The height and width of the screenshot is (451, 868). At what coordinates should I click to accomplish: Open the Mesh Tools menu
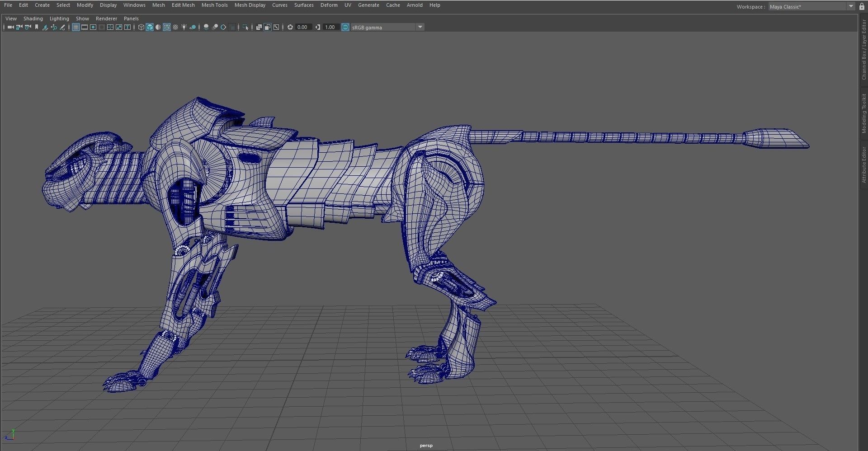[215, 5]
